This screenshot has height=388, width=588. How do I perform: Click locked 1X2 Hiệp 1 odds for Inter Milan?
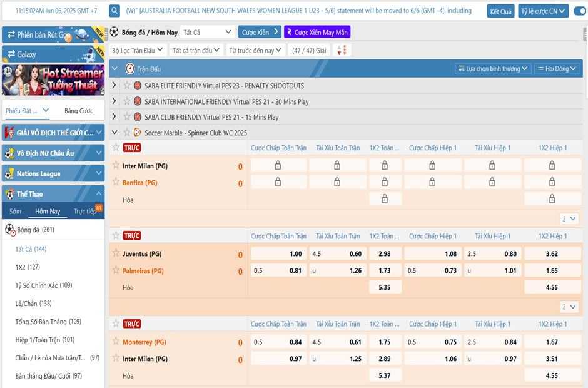(x=552, y=165)
